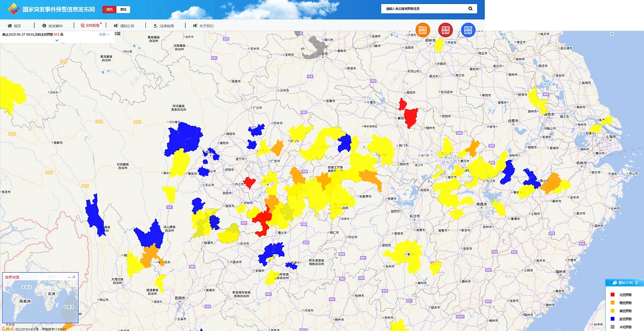Click the 黄色预警 yellow legend swatch
Image resolution: width=644 pixels, height=331 pixels.
pyautogui.click(x=612, y=311)
